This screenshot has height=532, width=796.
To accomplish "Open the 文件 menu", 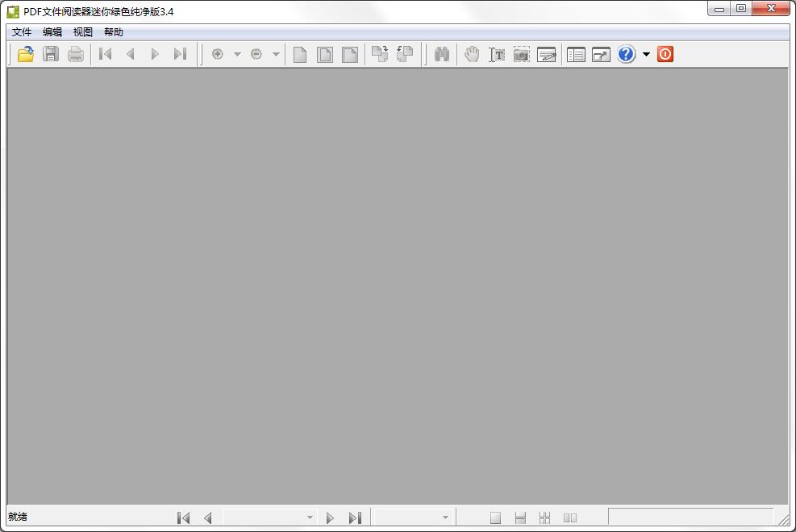I will (22, 32).
